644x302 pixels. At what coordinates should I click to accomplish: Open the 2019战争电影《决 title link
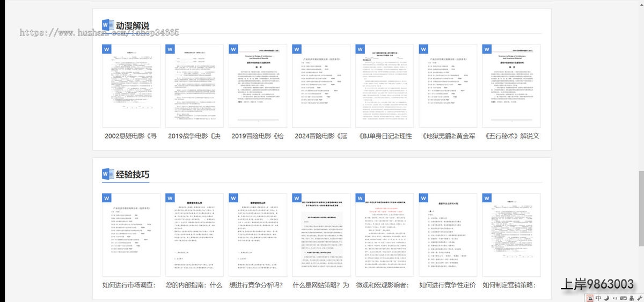(194, 136)
